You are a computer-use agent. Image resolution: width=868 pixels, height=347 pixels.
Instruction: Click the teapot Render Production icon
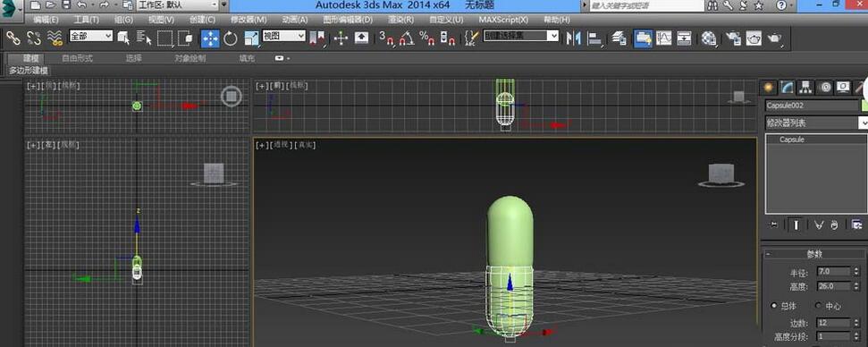click(774, 38)
